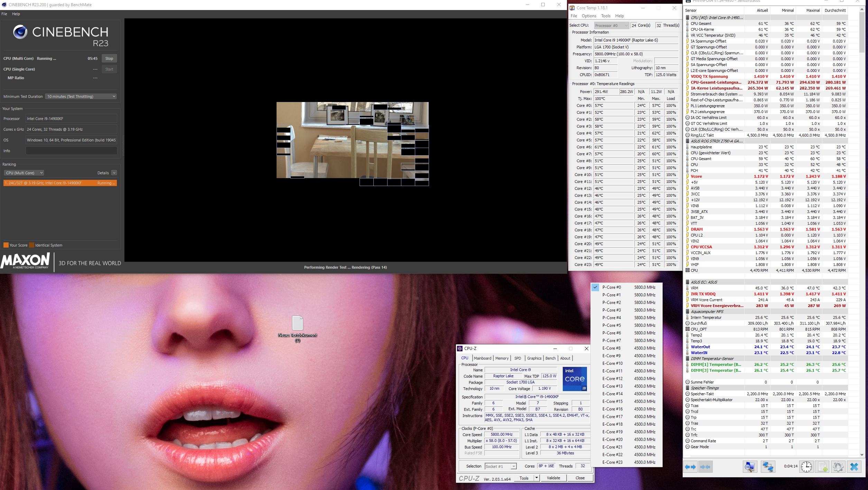Select E-Core #16 in core clock menu
Image resolution: width=868 pixels, height=490 pixels.
coord(626,409)
